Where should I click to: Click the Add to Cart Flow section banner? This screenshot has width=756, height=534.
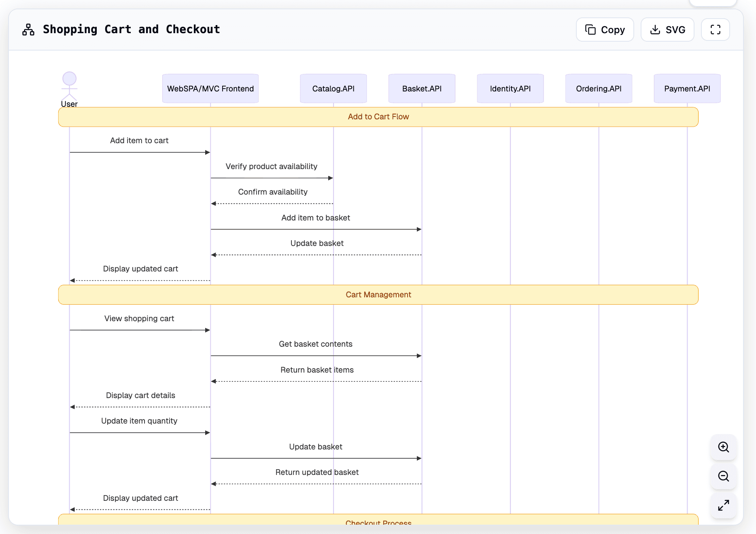tap(378, 117)
